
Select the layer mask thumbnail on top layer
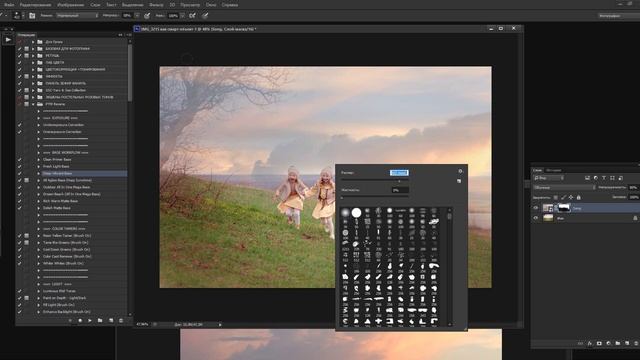tap(564, 208)
